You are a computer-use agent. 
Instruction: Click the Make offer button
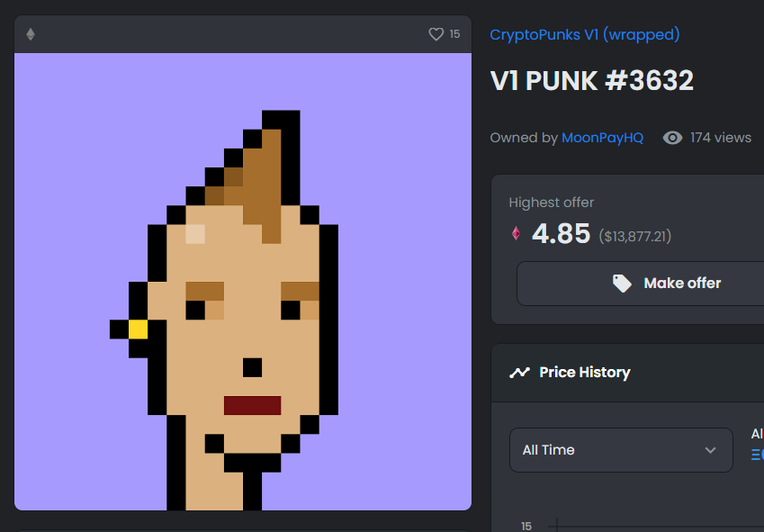[640, 284]
